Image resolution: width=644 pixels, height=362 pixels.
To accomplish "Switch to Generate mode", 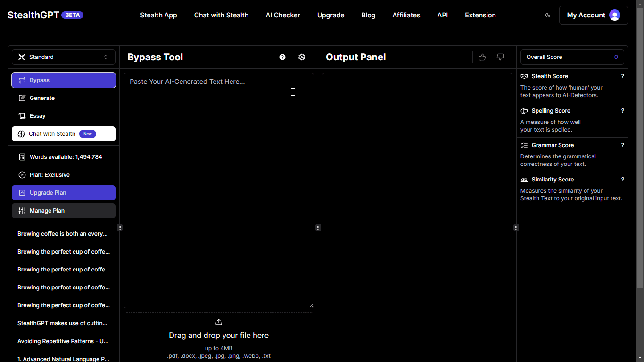I will pos(42,98).
